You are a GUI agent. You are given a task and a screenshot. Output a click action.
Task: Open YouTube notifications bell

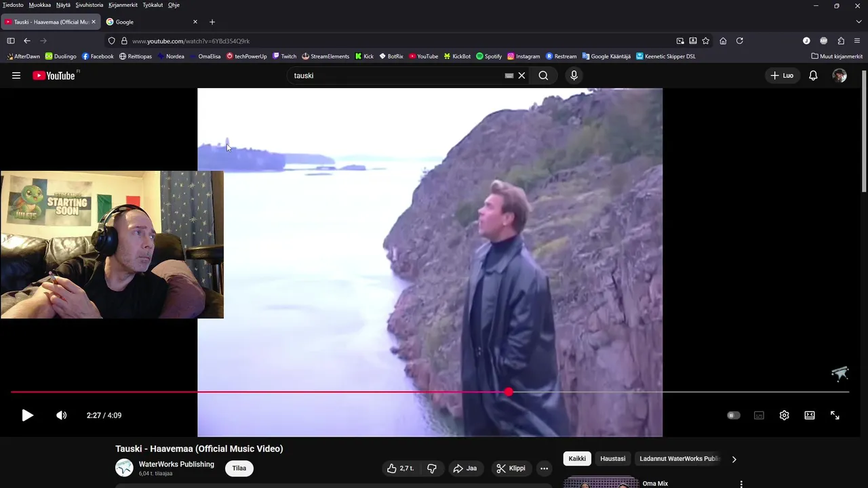[813, 76]
